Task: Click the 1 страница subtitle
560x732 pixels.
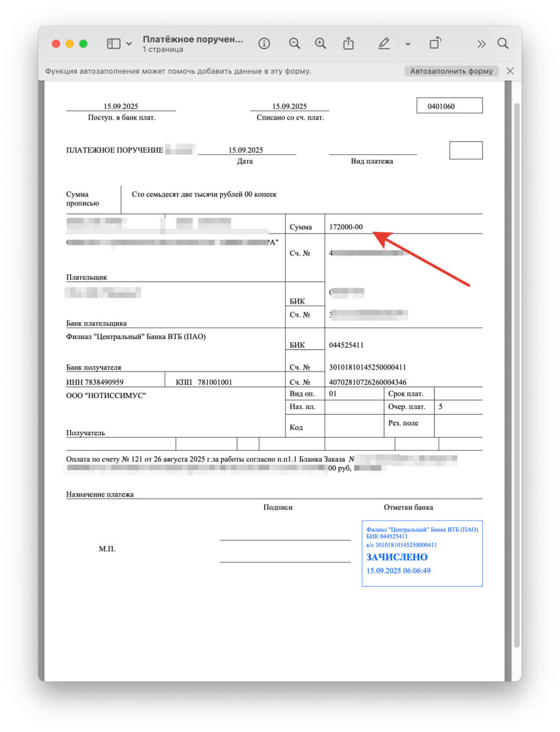Action: tap(163, 49)
